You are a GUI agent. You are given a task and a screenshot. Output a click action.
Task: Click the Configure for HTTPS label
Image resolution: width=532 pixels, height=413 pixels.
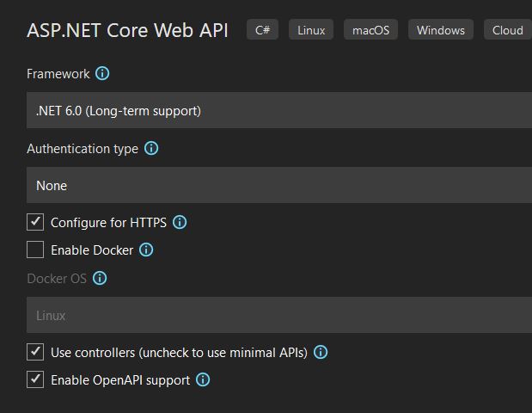coord(108,223)
